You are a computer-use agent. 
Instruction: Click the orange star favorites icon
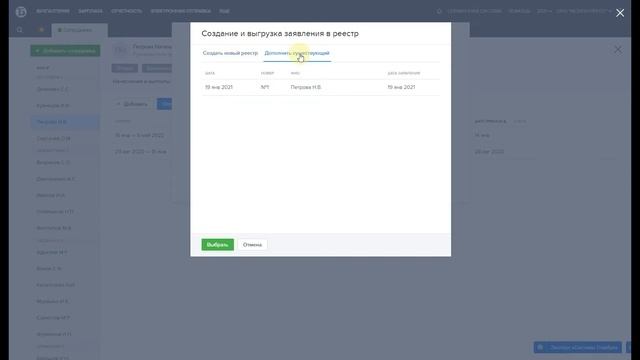(41, 30)
